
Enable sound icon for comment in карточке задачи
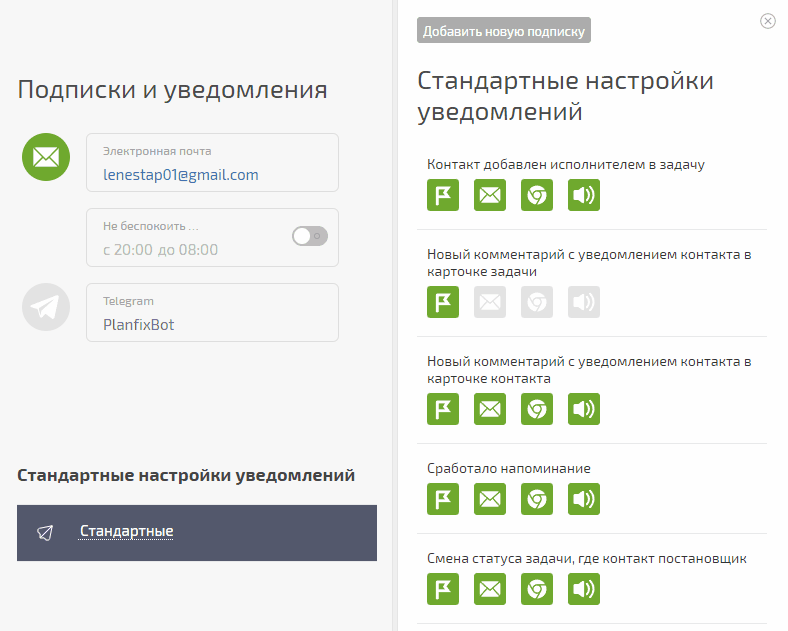584,302
